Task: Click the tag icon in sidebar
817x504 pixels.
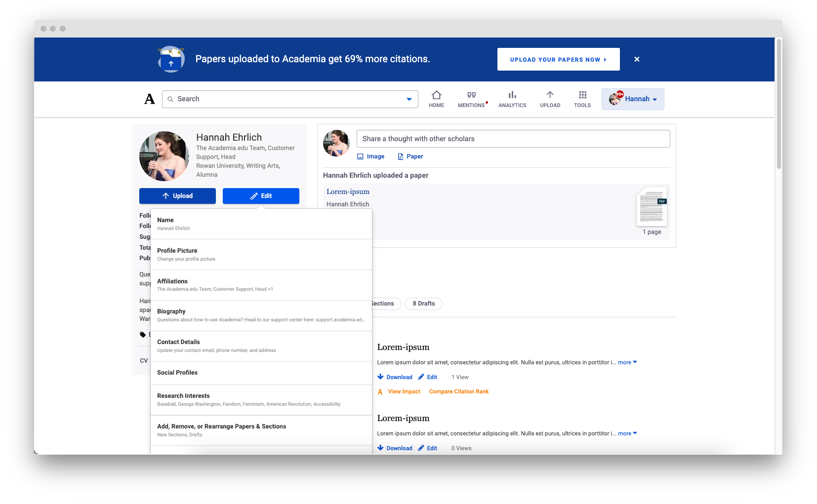Action: [x=143, y=335]
